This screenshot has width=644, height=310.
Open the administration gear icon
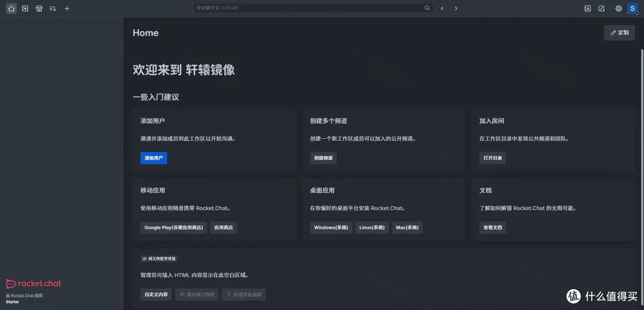coord(618,8)
